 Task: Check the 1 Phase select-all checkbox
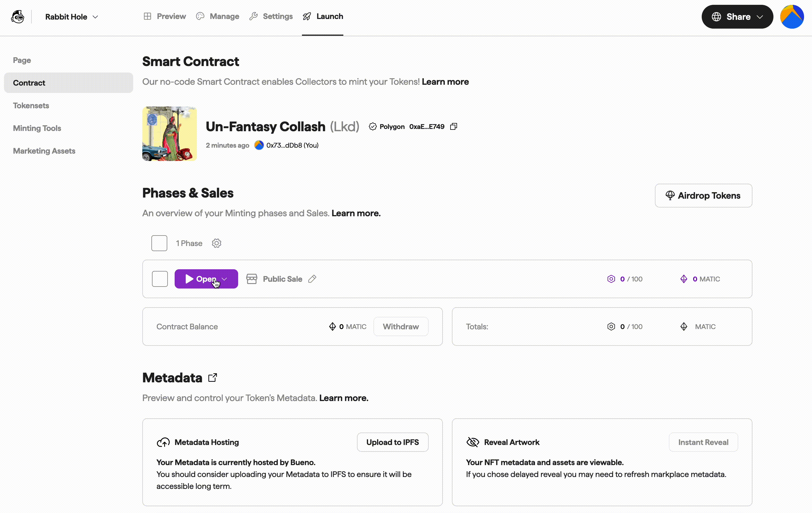[159, 243]
